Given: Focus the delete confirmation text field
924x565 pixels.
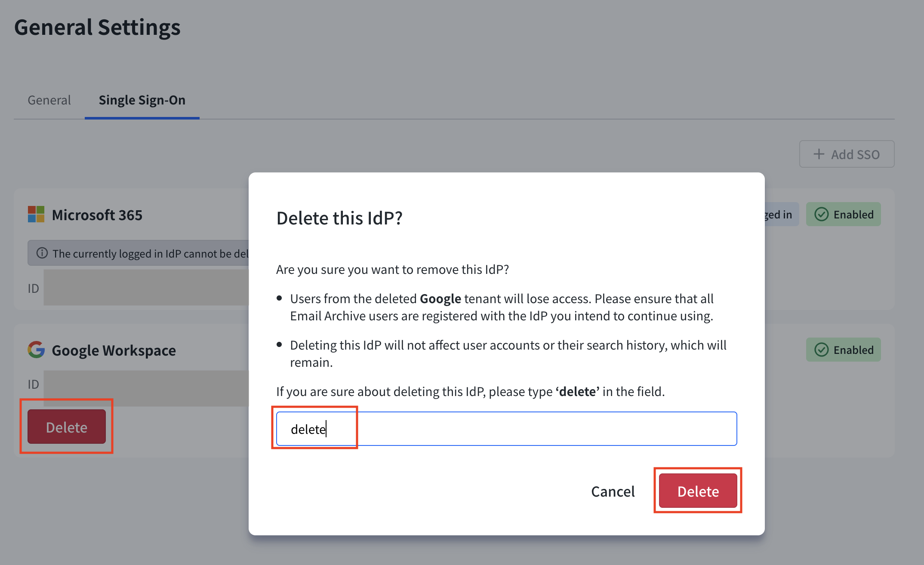Looking at the screenshot, I should point(506,429).
